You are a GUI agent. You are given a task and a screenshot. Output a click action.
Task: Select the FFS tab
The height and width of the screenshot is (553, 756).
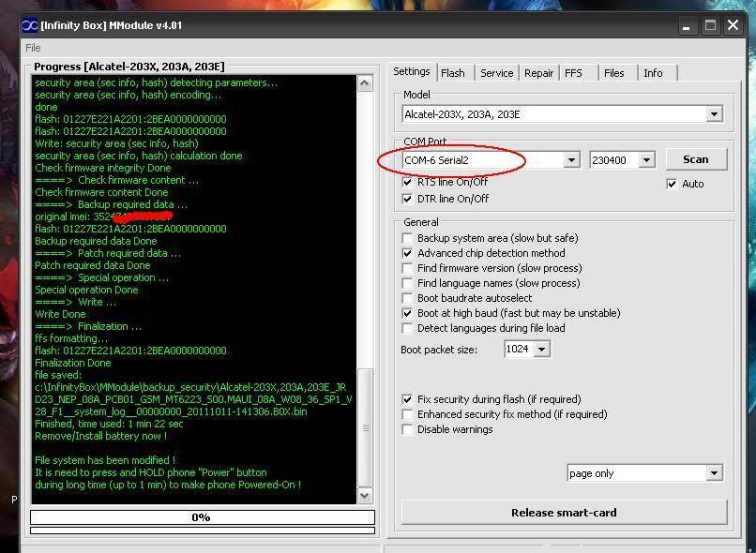573,73
